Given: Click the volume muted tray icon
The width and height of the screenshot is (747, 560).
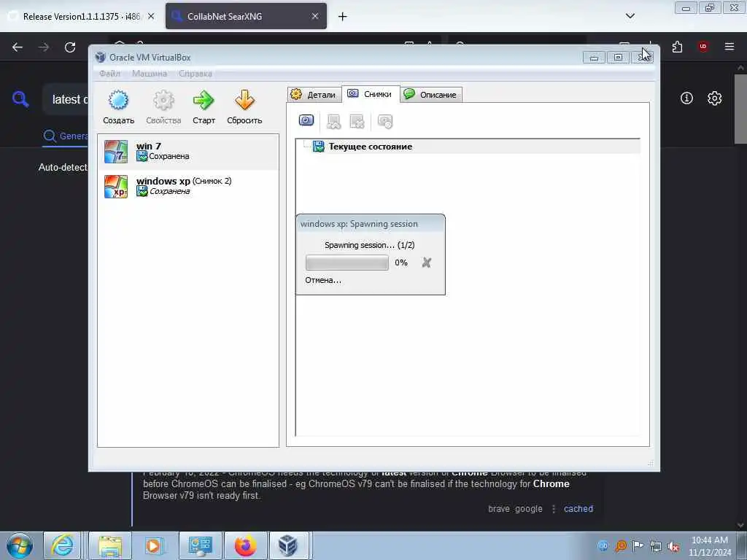Looking at the screenshot, I should pyautogui.click(x=673, y=547).
